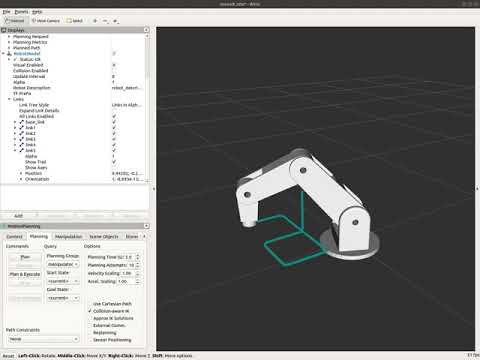Screen dimensions: 480x360
Task: Switch to the Planning tab
Action: click(x=39, y=236)
